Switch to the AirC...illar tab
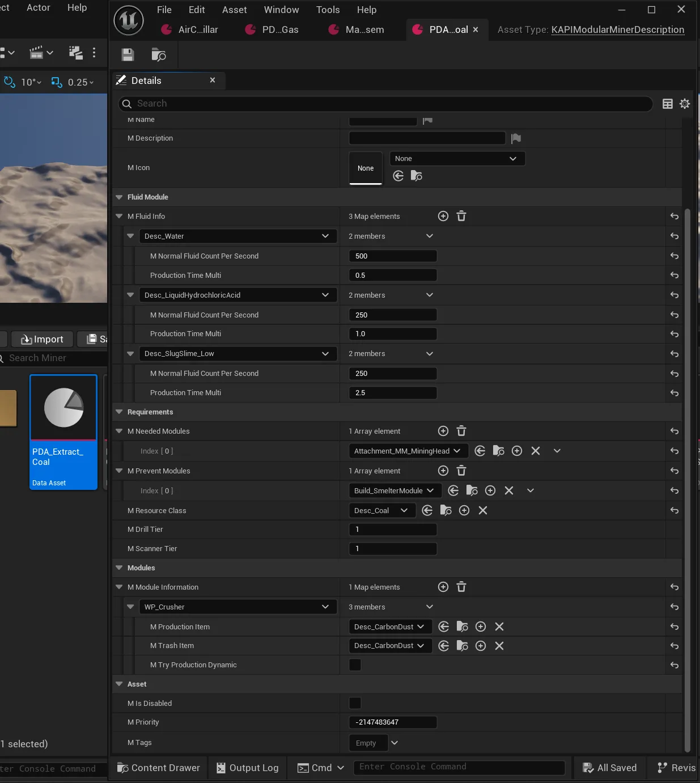The image size is (700, 783). [x=190, y=29]
